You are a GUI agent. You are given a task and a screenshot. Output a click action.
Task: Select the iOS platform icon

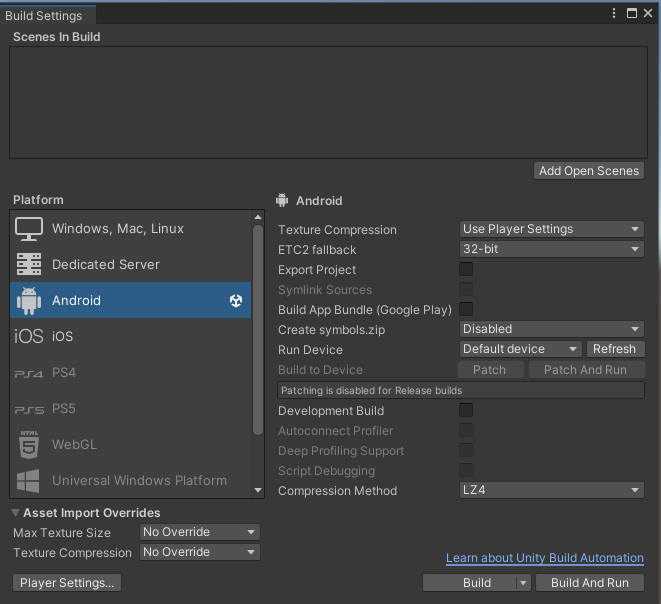29,336
